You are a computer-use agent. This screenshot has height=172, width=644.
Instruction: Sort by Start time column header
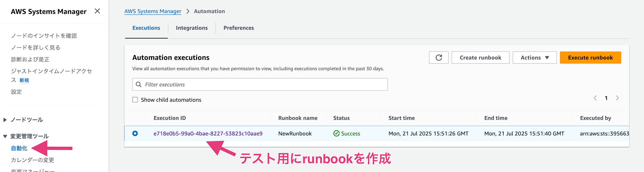tap(402, 118)
